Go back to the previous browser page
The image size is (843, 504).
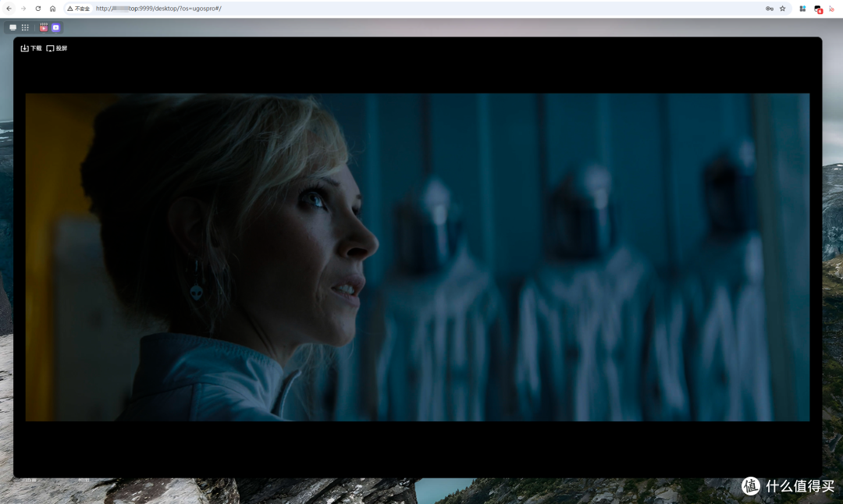tap(9, 9)
